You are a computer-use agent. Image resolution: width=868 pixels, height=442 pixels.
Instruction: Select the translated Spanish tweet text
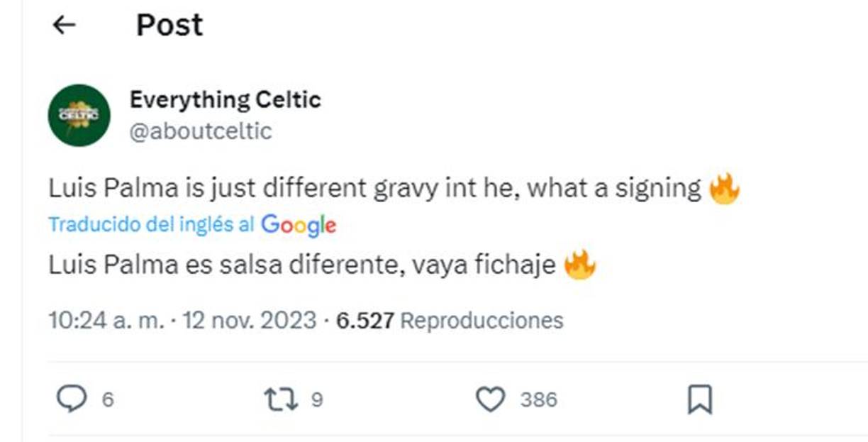pos(301,266)
